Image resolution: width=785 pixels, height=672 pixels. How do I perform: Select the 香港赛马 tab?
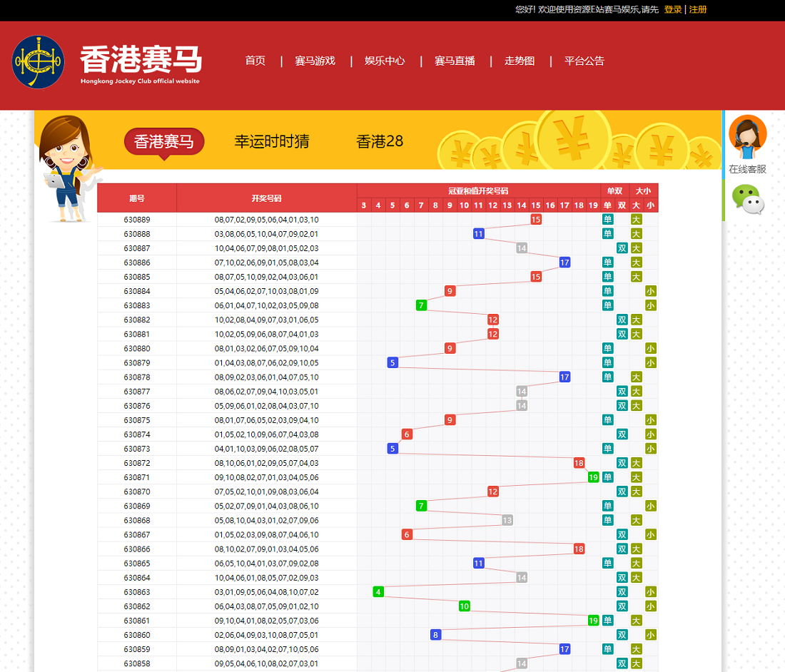click(164, 141)
